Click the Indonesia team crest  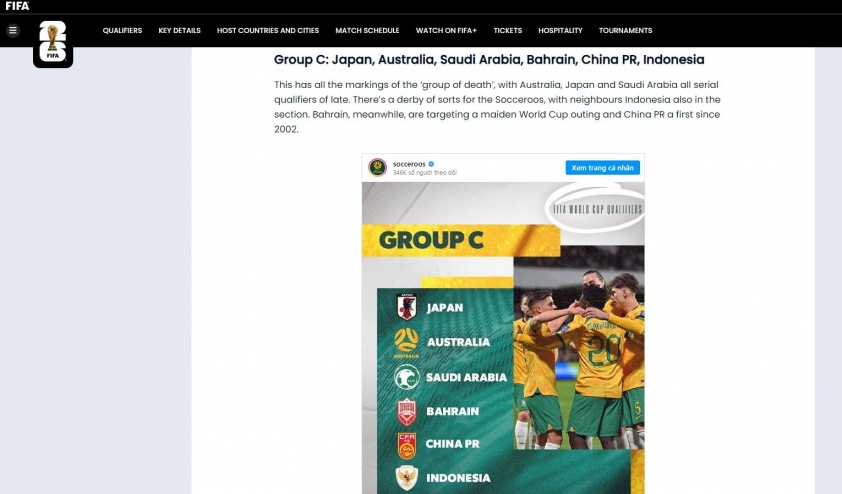click(x=407, y=478)
